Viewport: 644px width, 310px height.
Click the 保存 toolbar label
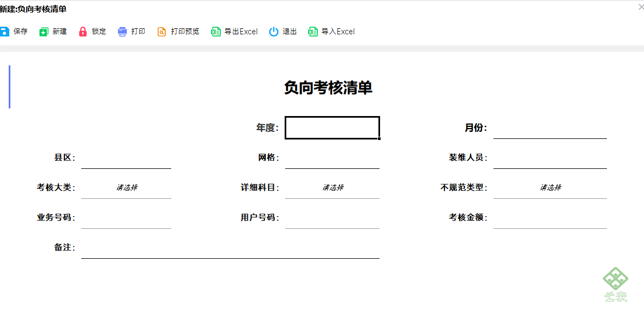pyautogui.click(x=21, y=32)
